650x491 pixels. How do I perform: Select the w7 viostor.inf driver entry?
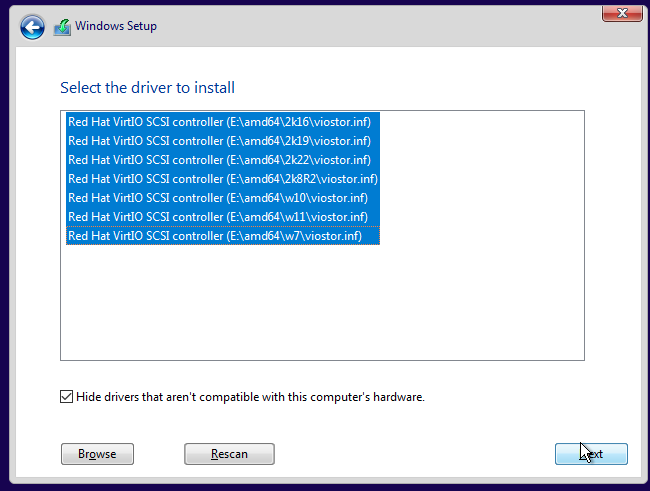(215, 236)
